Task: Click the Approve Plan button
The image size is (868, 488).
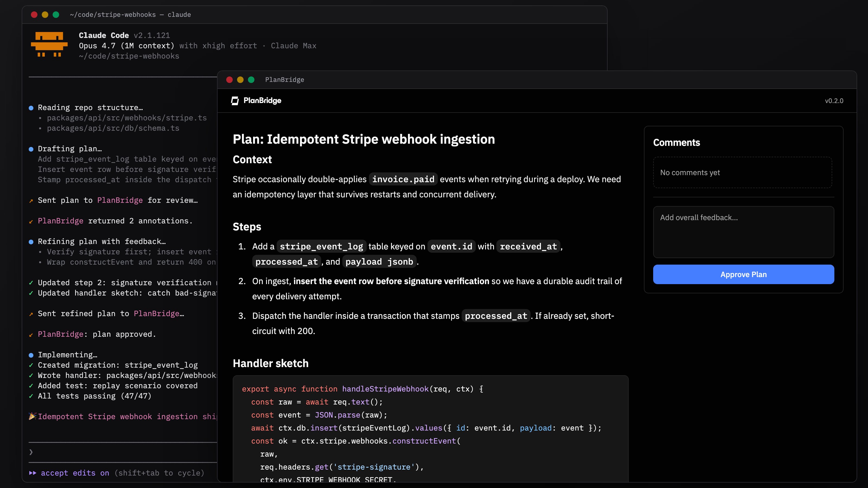Action: [x=743, y=274]
